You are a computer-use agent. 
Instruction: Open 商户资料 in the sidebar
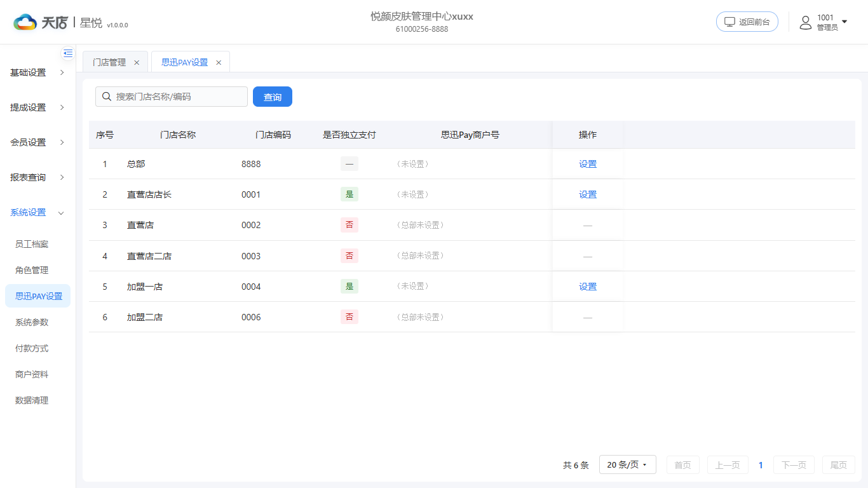pyautogui.click(x=37, y=374)
